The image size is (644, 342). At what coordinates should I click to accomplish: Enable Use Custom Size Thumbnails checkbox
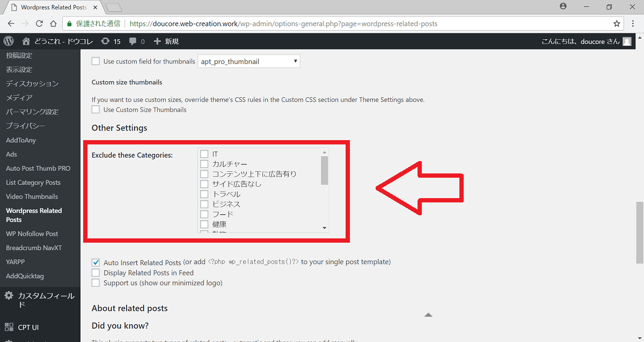point(96,110)
